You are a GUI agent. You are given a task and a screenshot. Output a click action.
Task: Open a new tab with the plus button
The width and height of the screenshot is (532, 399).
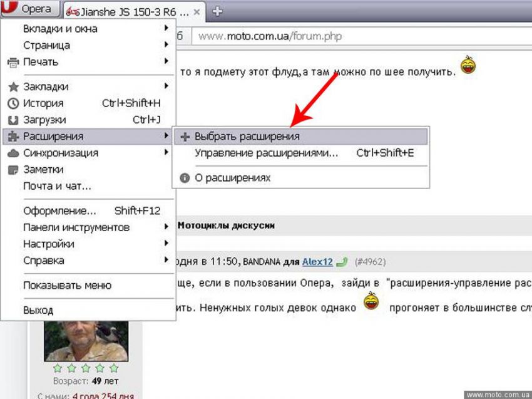[217, 11]
